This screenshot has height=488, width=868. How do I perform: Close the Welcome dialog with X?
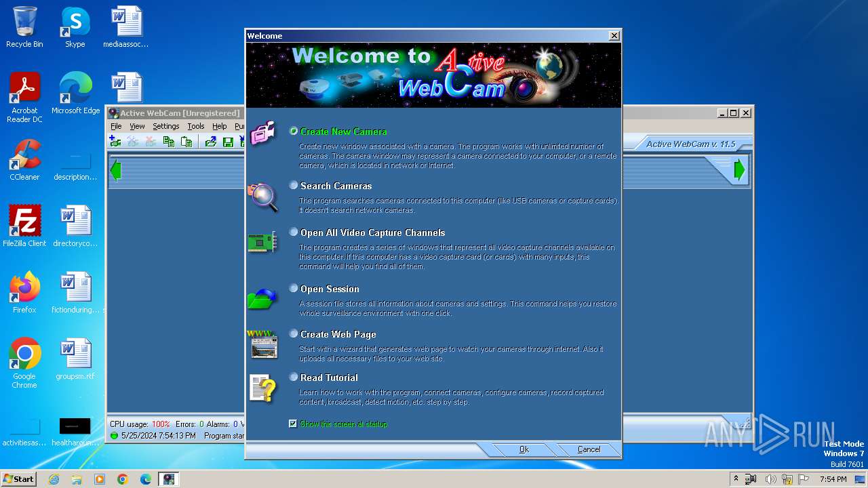click(614, 36)
